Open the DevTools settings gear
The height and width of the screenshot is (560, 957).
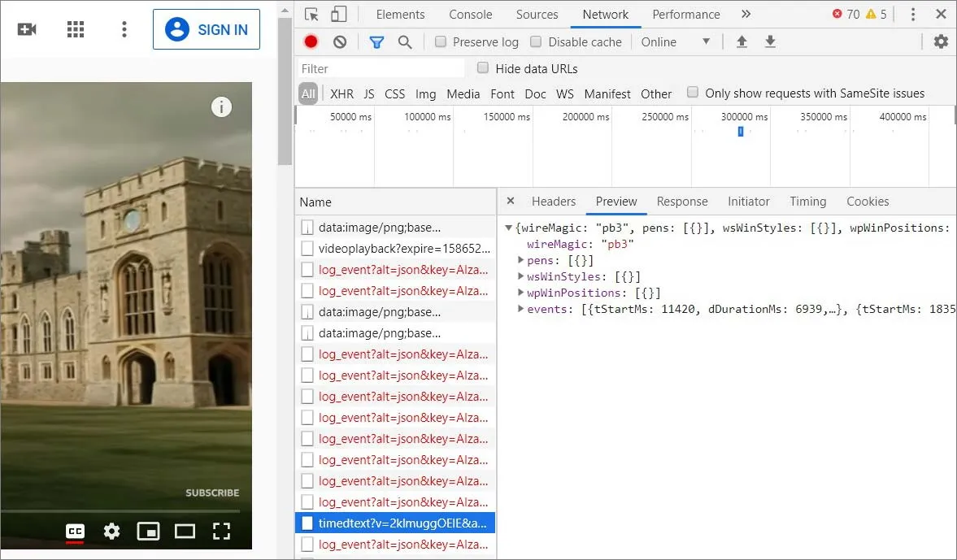941,41
